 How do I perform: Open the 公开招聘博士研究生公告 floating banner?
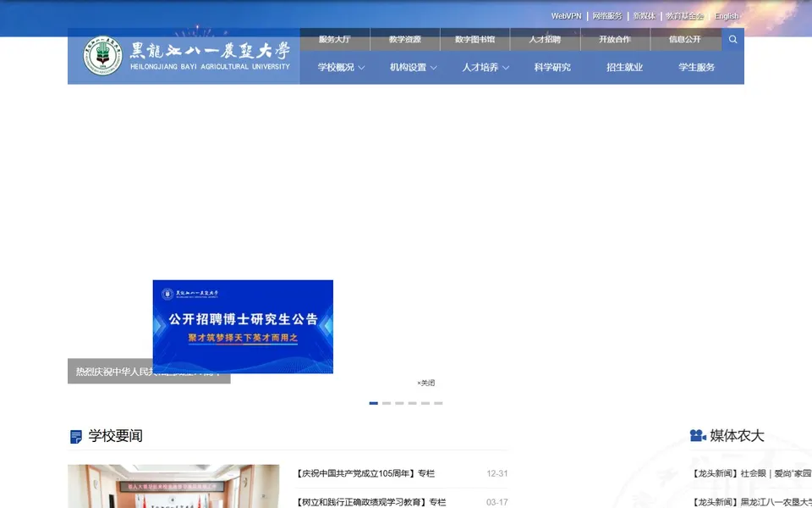click(243, 327)
